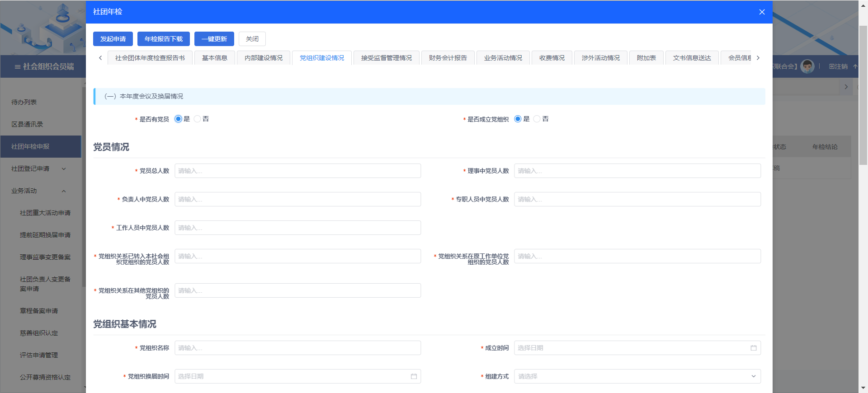This screenshot has height=393, width=868.
Task: Click the 发起申请 button
Action: [113, 39]
